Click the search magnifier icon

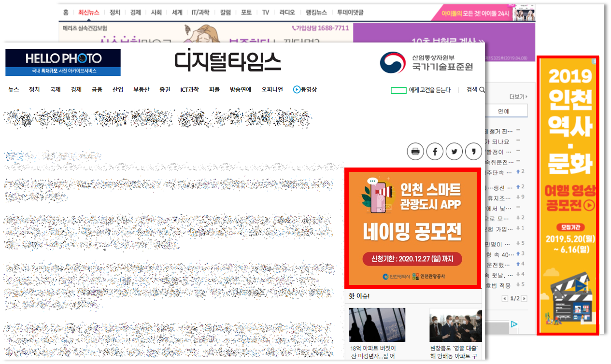point(482,90)
